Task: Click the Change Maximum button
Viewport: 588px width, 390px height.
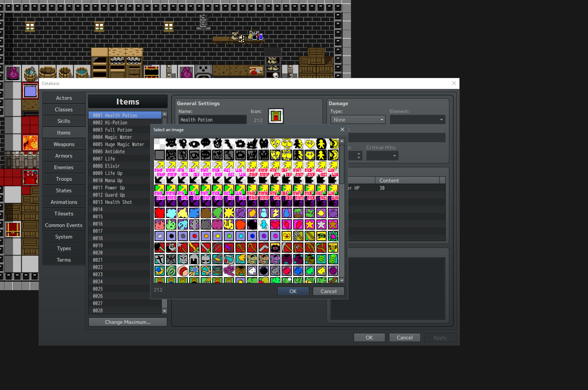Action: point(127,322)
